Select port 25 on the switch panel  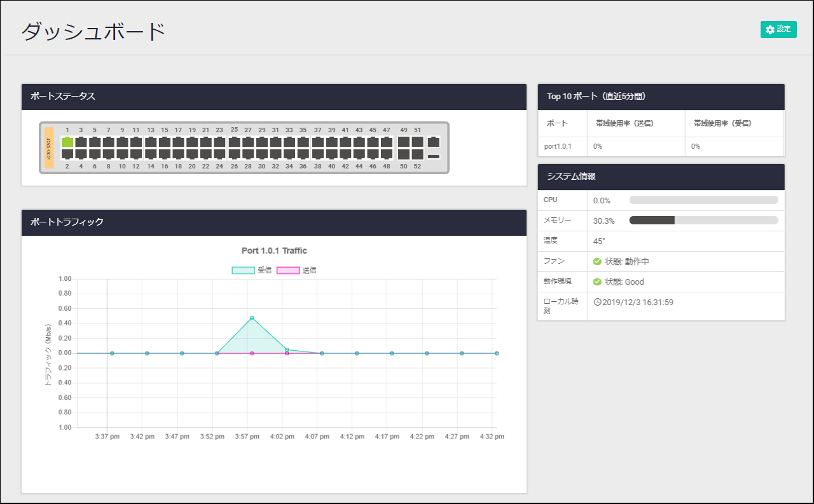(x=234, y=142)
